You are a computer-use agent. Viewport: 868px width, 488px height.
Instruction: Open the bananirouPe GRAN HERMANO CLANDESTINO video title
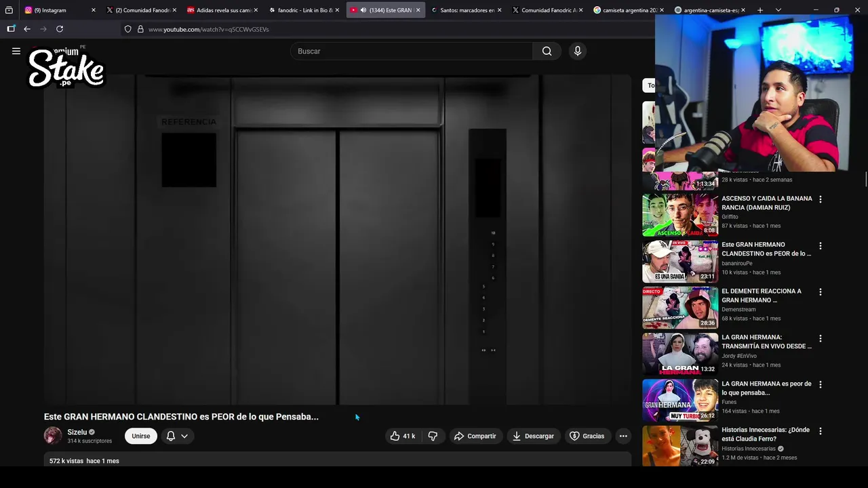(766, 249)
